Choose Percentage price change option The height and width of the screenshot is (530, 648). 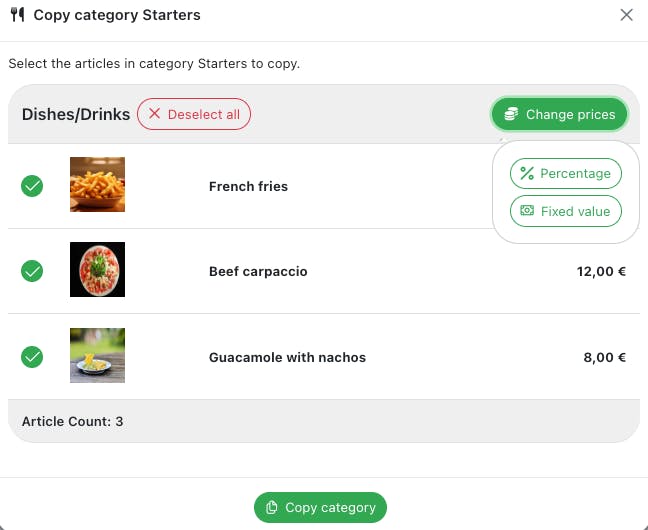[566, 173]
